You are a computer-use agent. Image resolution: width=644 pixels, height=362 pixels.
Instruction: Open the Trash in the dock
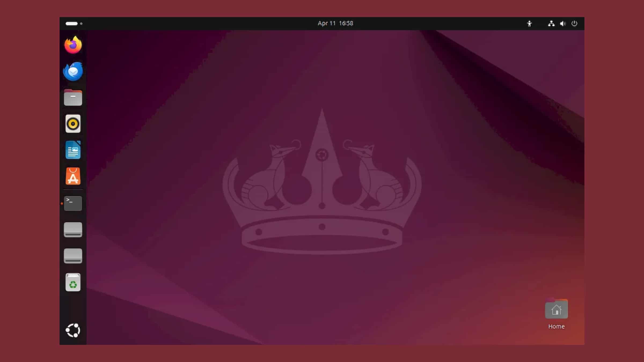[x=73, y=282]
